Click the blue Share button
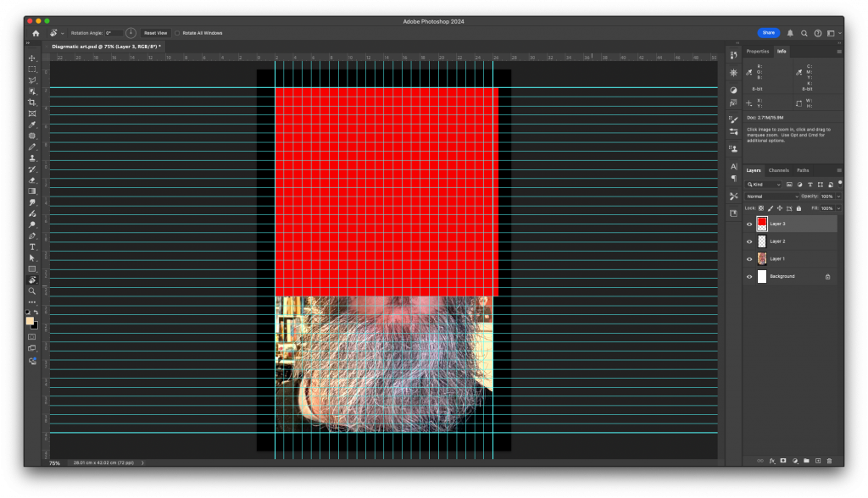The width and height of the screenshot is (868, 498). [x=768, y=33]
